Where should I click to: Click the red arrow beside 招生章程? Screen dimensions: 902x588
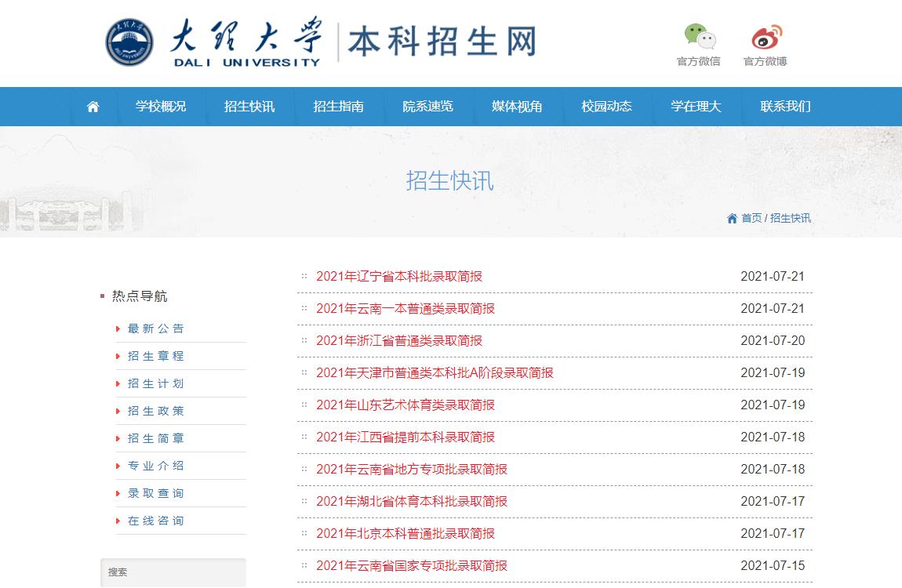click(118, 357)
